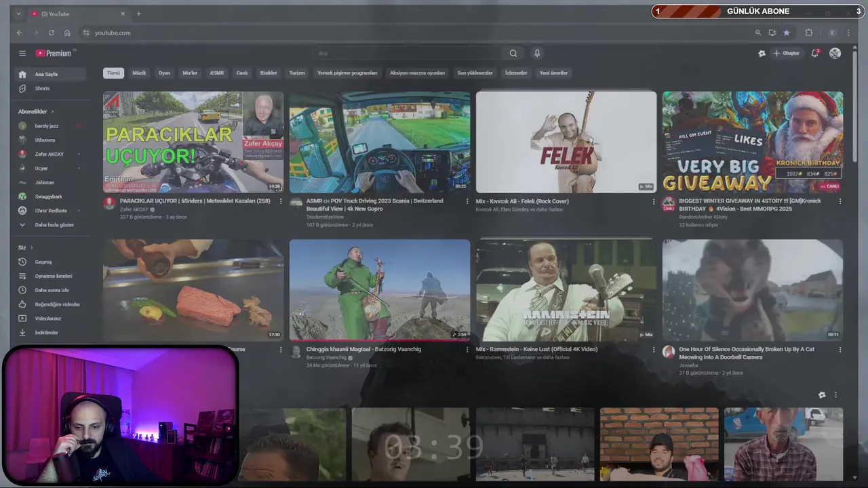Viewport: 868px width, 488px height.
Task: Open options for Felek Rock Cover mix
Action: 654,201
